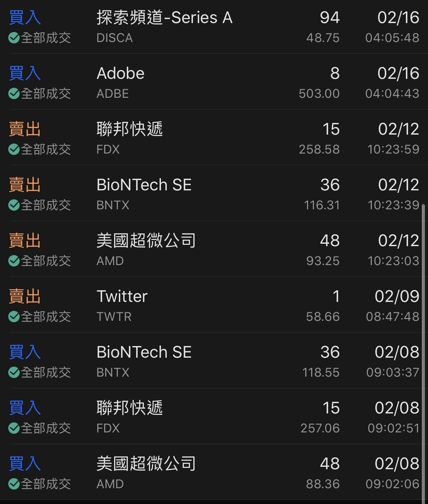Click the 買入 label on the FDX 257.06 order
The image size is (428, 504).
tap(25, 408)
